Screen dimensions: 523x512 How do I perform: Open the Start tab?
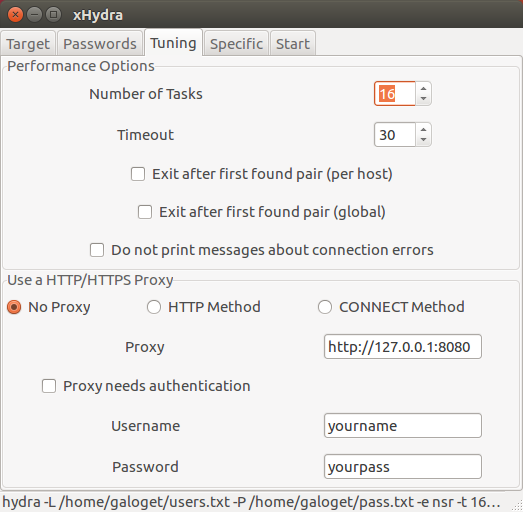coord(293,43)
